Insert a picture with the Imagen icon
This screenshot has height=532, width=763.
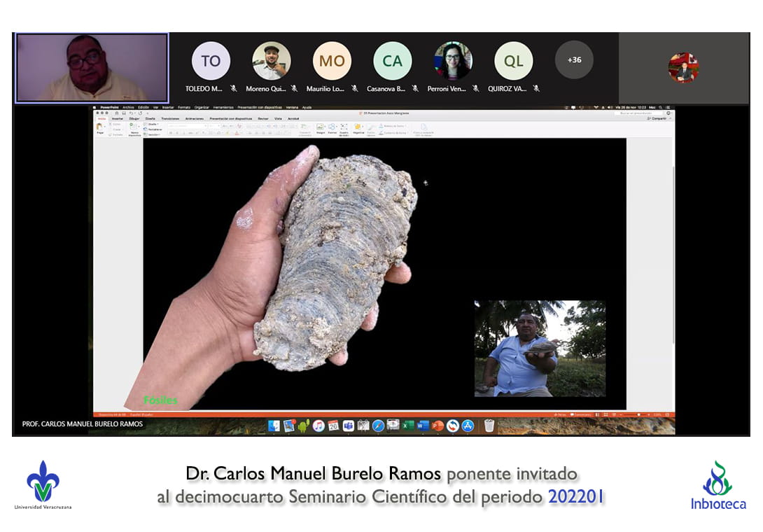pyautogui.click(x=321, y=127)
